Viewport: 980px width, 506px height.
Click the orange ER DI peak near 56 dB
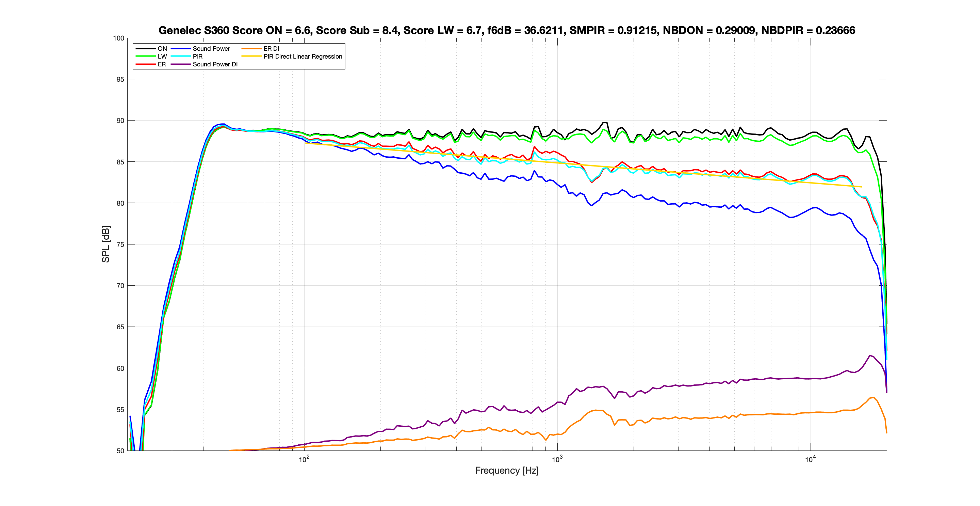pyautogui.click(x=873, y=397)
